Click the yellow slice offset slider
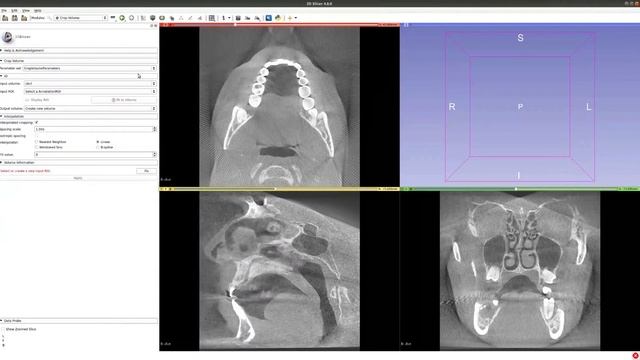The image size is (640, 360). click(x=275, y=189)
